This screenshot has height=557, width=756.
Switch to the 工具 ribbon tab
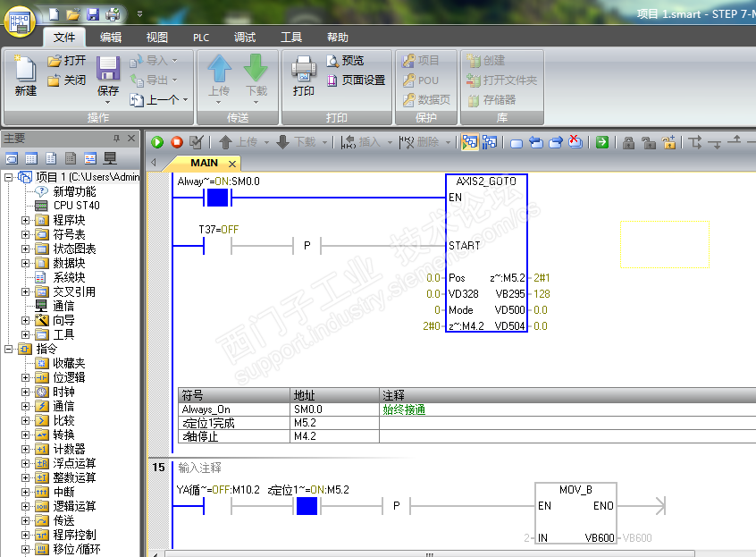point(291,38)
